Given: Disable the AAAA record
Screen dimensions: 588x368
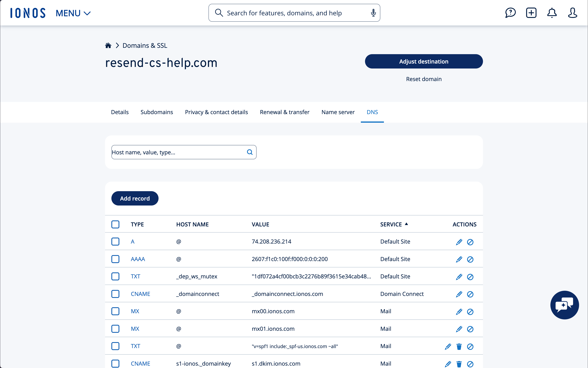Looking at the screenshot, I should click(470, 259).
